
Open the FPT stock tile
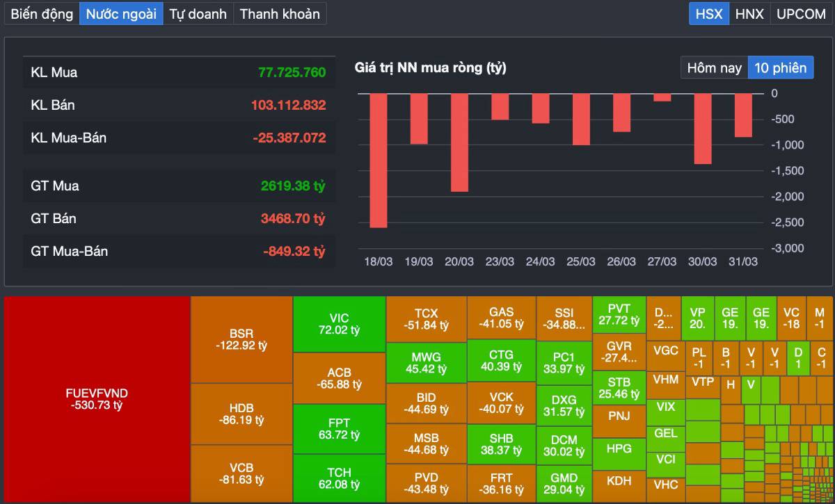[339, 430]
